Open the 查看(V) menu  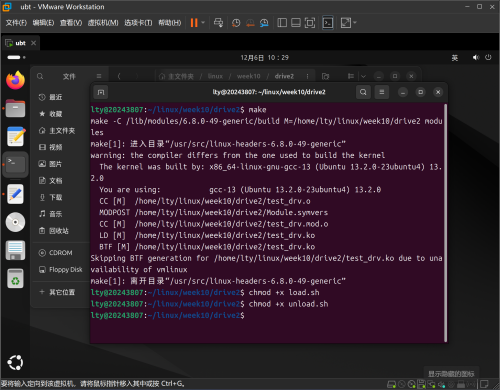coord(71,23)
